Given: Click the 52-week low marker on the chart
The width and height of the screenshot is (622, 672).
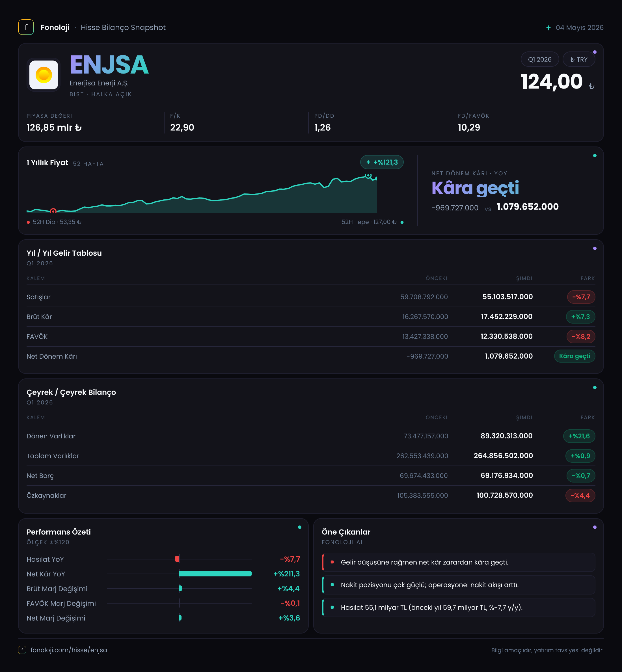Looking at the screenshot, I should [53, 211].
